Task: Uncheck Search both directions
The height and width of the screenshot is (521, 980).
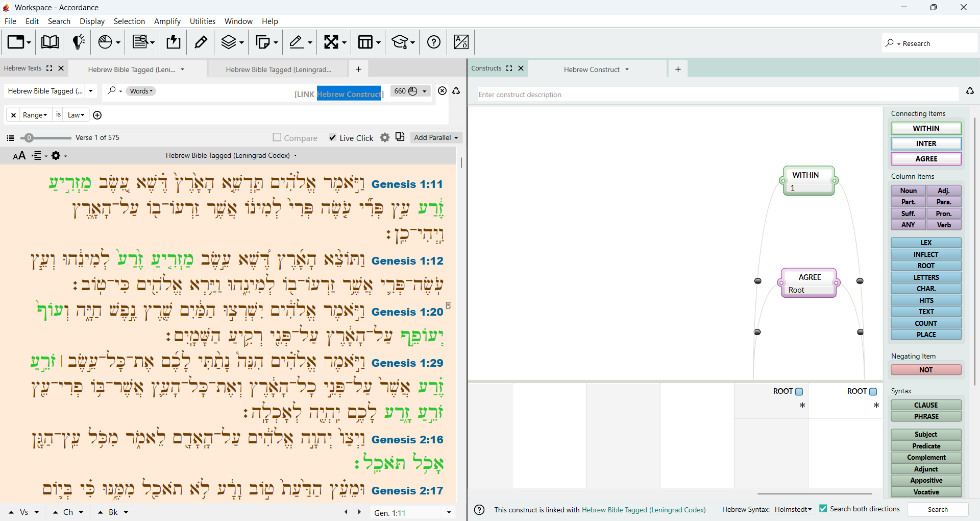Action: 823,509
